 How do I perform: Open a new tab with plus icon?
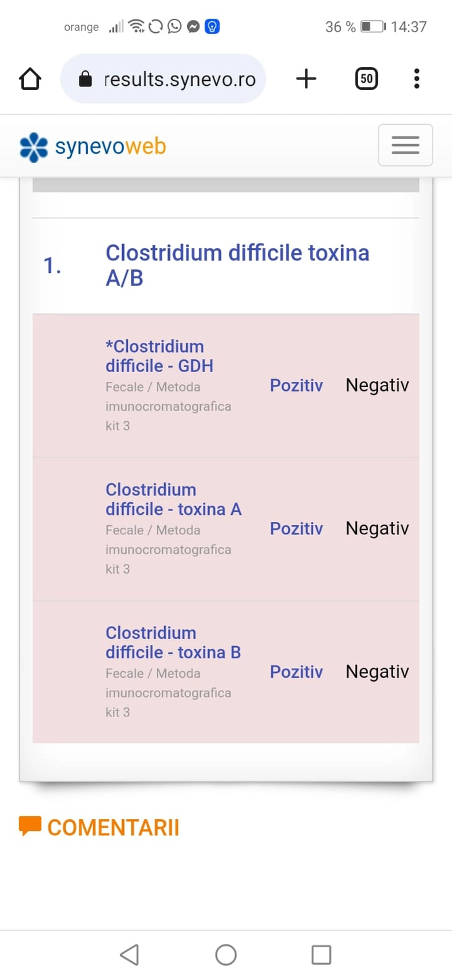pyautogui.click(x=306, y=79)
